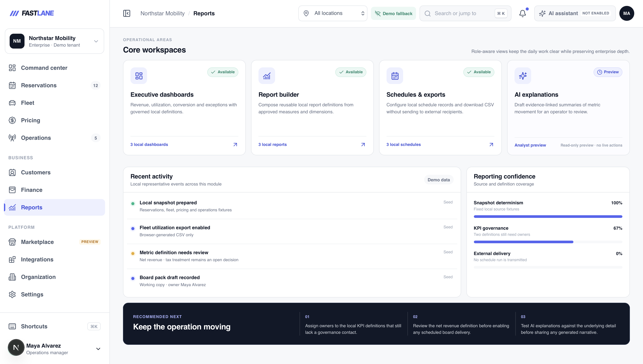The width and height of the screenshot is (643, 364).
Task: Open the Analyst preview link
Action: pyautogui.click(x=530, y=145)
